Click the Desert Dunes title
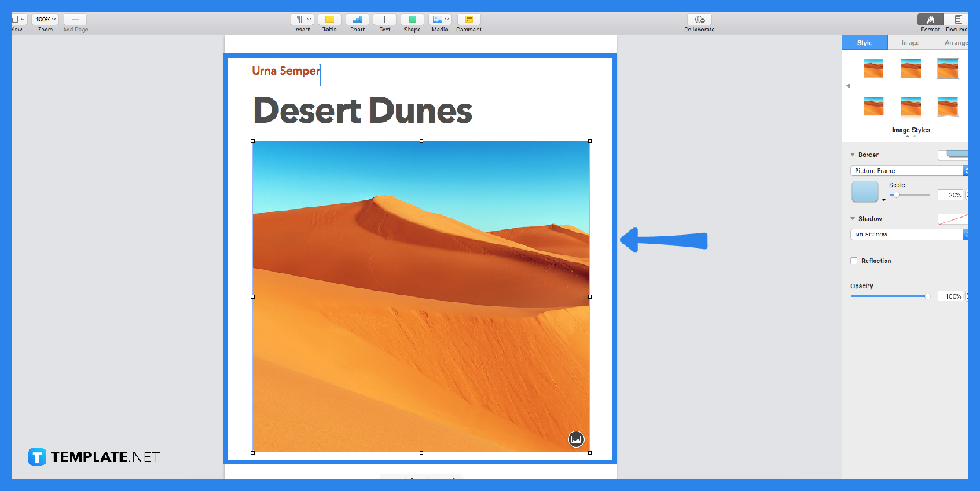The height and width of the screenshot is (491, 980). click(362, 110)
